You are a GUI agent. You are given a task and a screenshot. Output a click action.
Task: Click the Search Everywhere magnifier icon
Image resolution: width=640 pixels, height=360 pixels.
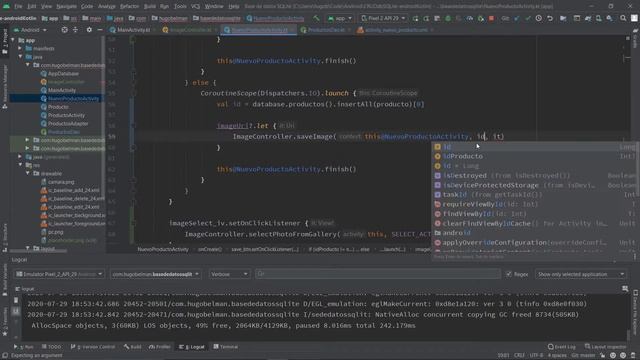coord(623,18)
